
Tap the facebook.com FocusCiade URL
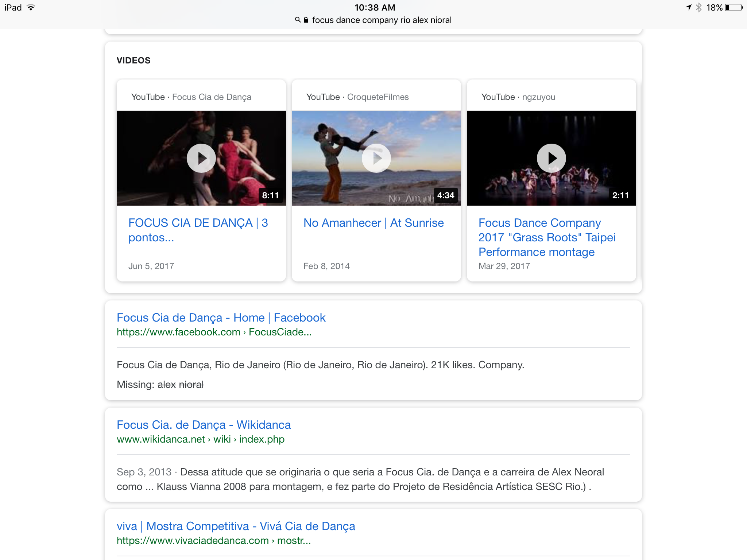pyautogui.click(x=214, y=332)
